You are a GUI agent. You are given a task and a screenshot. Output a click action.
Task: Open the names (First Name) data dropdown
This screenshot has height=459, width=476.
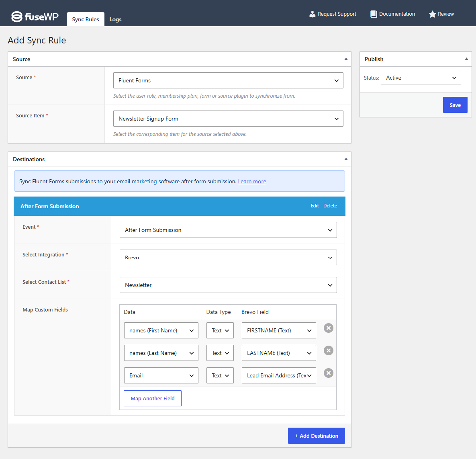pyautogui.click(x=161, y=330)
